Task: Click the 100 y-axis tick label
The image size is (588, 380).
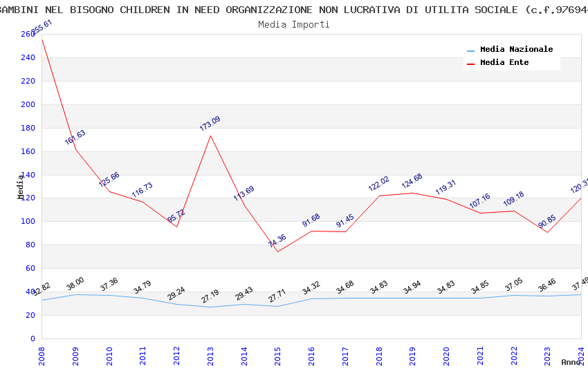Action: click(x=28, y=221)
